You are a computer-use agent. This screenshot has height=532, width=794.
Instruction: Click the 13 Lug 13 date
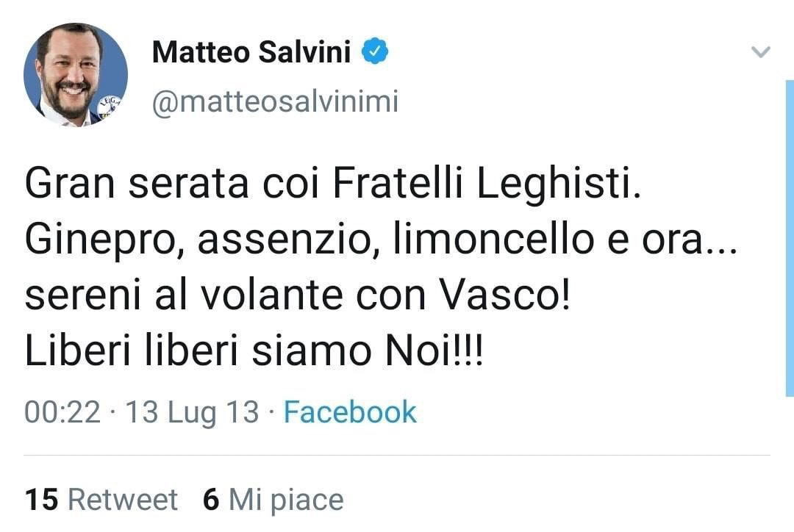(x=192, y=412)
